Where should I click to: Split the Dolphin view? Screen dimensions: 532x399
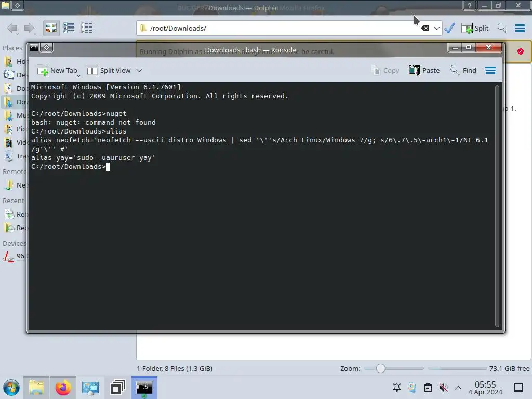(x=475, y=28)
